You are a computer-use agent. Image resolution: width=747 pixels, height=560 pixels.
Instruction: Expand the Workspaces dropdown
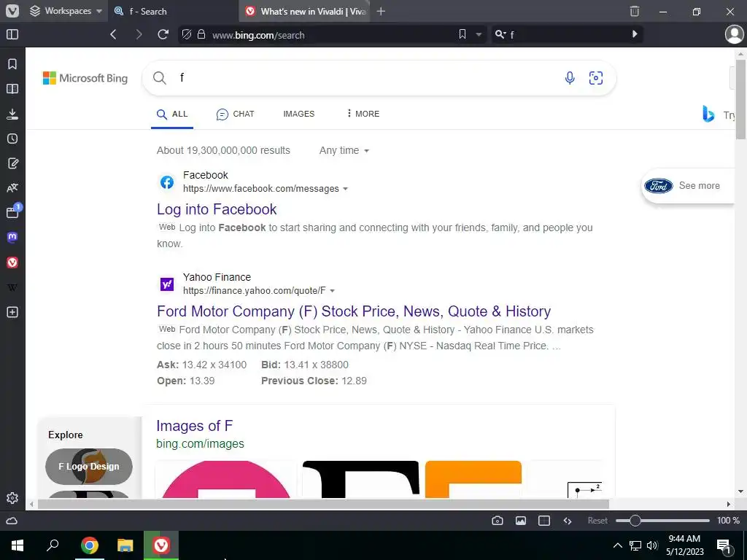pyautogui.click(x=66, y=11)
